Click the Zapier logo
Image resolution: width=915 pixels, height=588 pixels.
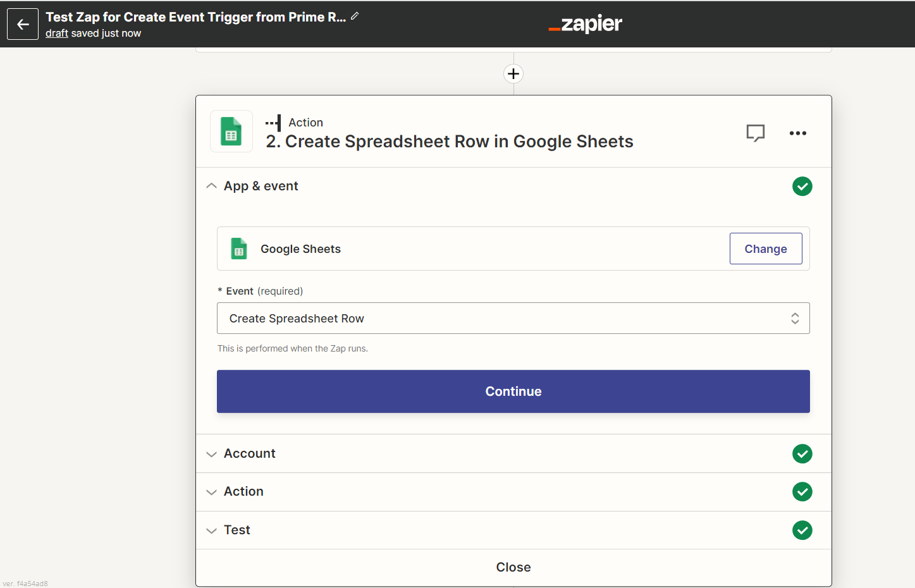(585, 24)
